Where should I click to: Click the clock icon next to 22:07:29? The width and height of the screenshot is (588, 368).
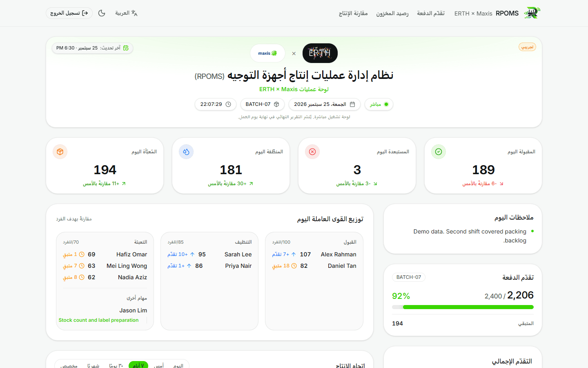point(228,104)
